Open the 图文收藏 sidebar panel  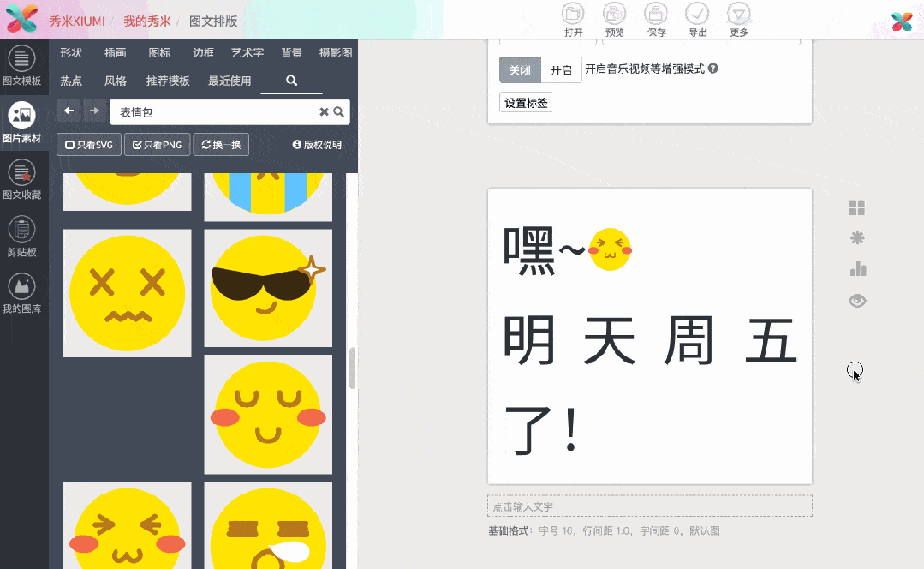(21, 180)
